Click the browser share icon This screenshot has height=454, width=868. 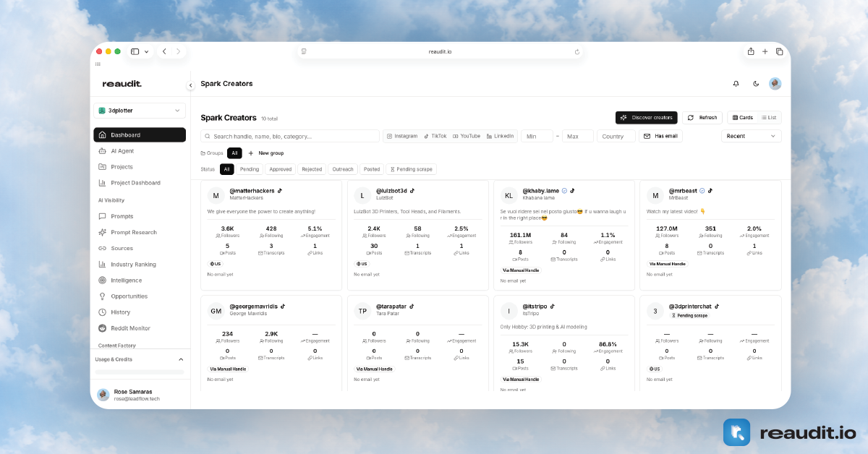(x=751, y=51)
